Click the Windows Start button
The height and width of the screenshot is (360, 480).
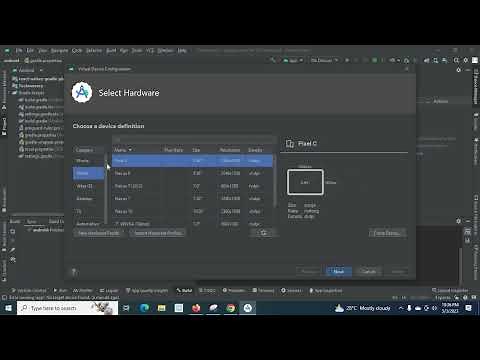(x=8, y=308)
